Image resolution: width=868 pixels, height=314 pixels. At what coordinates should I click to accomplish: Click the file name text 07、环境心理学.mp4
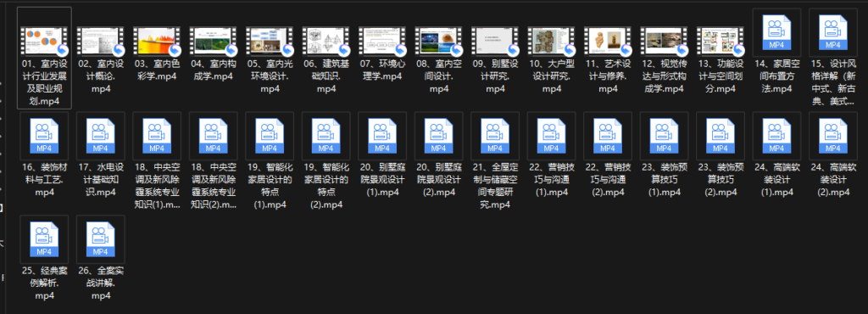click(382, 70)
